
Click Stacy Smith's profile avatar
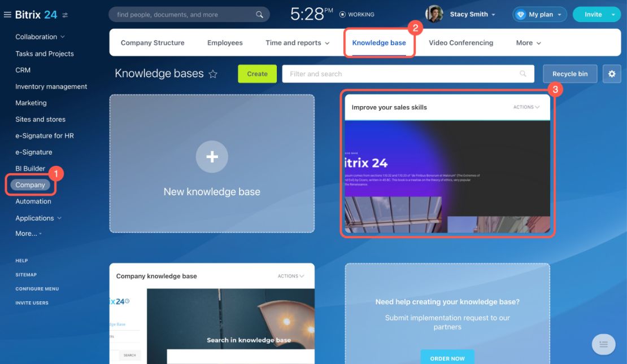[434, 14]
